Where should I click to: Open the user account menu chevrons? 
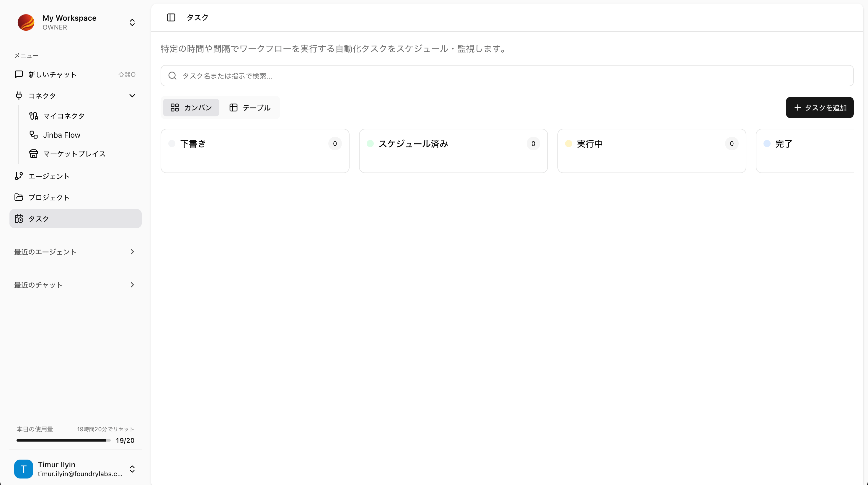pyautogui.click(x=132, y=469)
